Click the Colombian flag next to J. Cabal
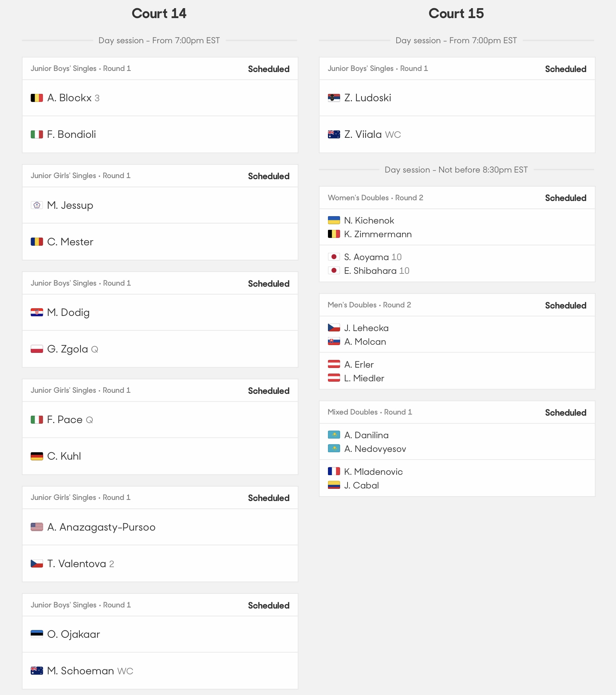 click(x=334, y=485)
